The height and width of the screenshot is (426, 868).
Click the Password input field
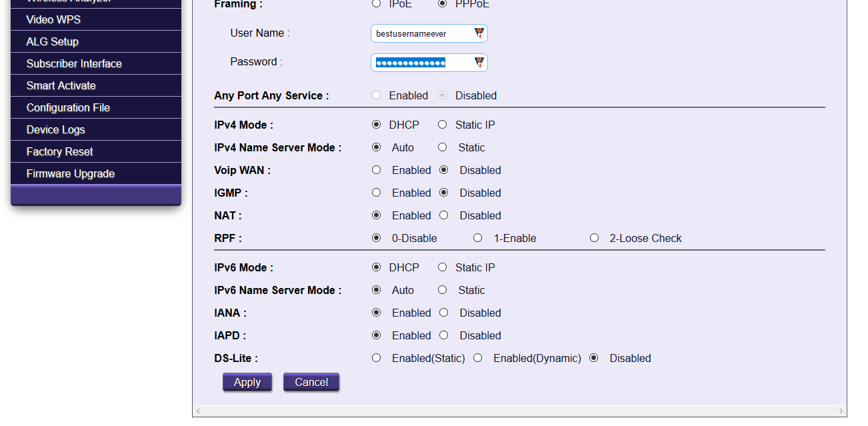[x=421, y=63]
